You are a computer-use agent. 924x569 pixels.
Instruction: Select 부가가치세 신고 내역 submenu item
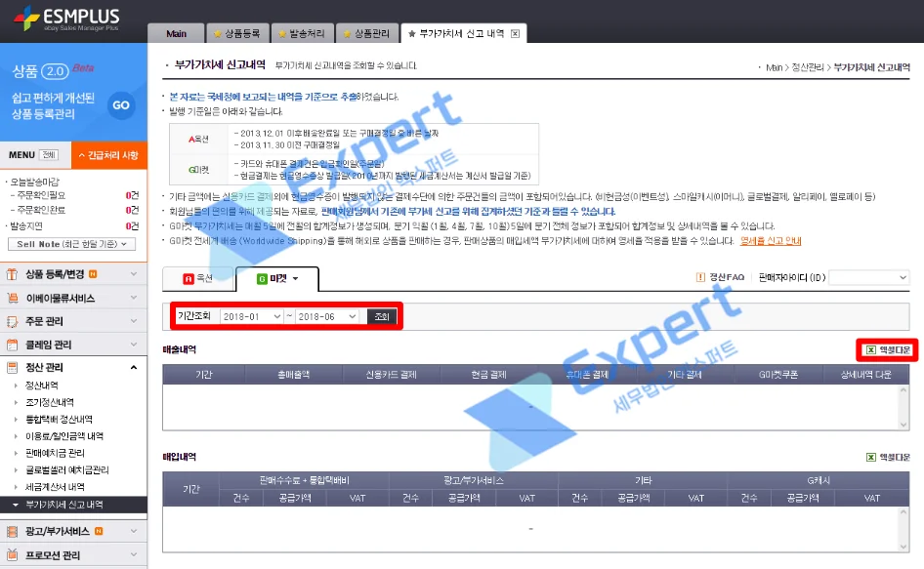[73, 505]
